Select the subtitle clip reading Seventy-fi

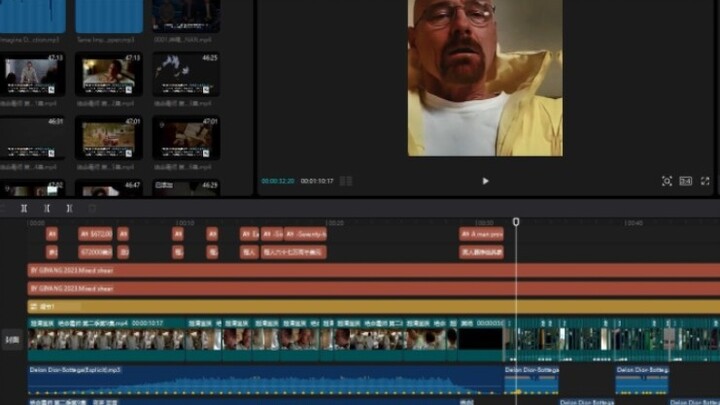(x=305, y=234)
